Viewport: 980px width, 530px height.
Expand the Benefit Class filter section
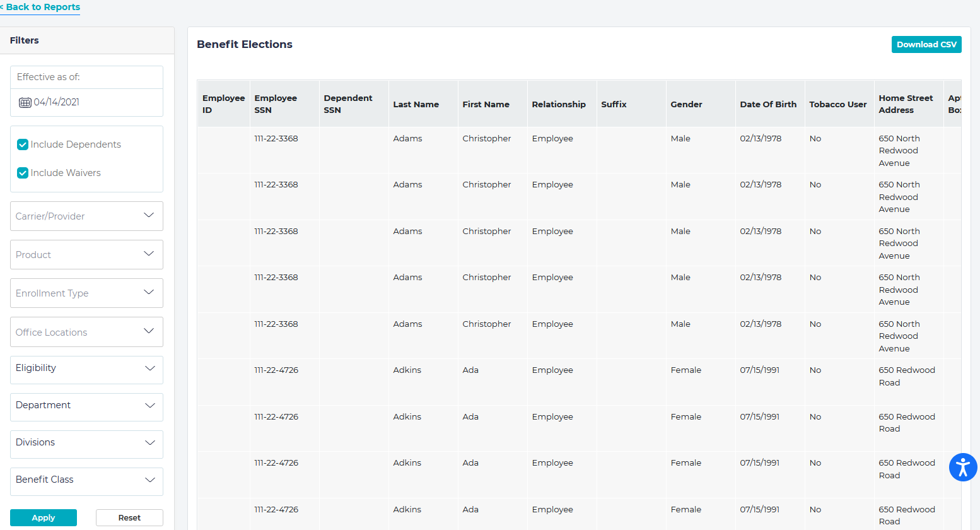86,480
